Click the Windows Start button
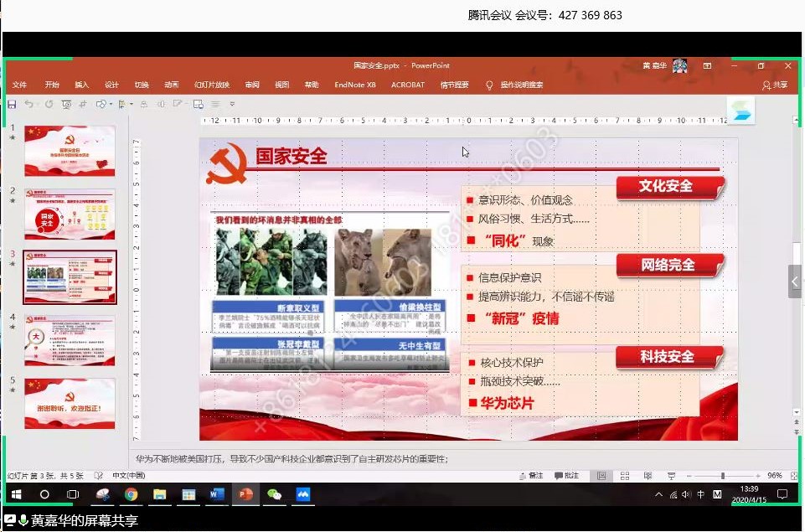The image size is (805, 532). tap(16, 494)
